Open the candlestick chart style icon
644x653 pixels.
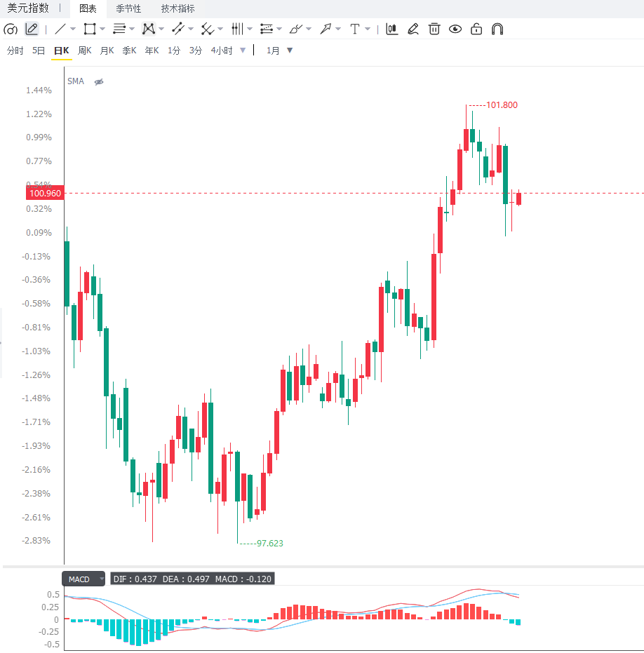coord(391,29)
